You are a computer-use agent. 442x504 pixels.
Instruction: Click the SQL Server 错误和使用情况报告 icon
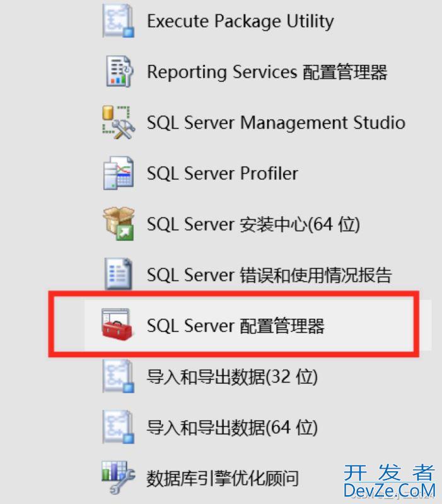[118, 275]
